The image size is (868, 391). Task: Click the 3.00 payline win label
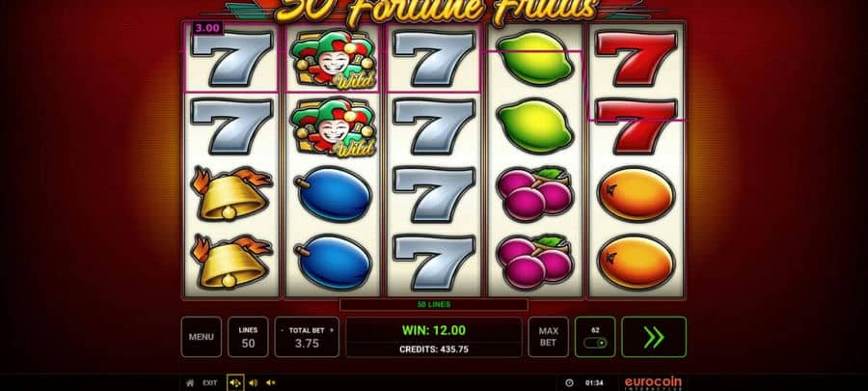(x=207, y=28)
